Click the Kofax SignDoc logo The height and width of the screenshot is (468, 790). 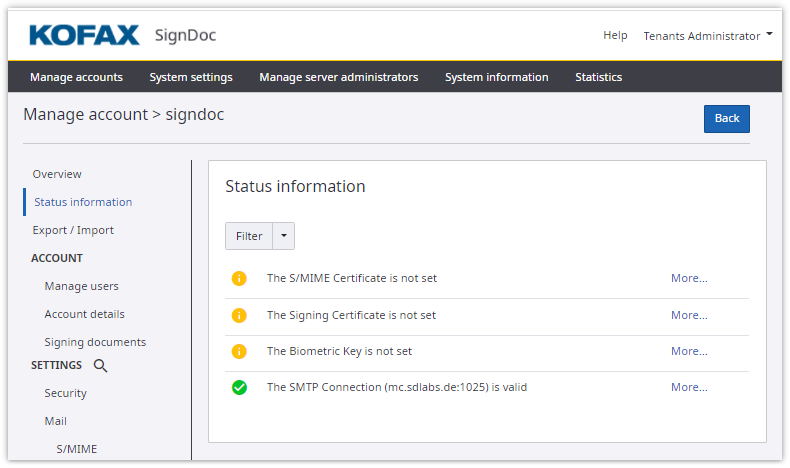[122, 36]
